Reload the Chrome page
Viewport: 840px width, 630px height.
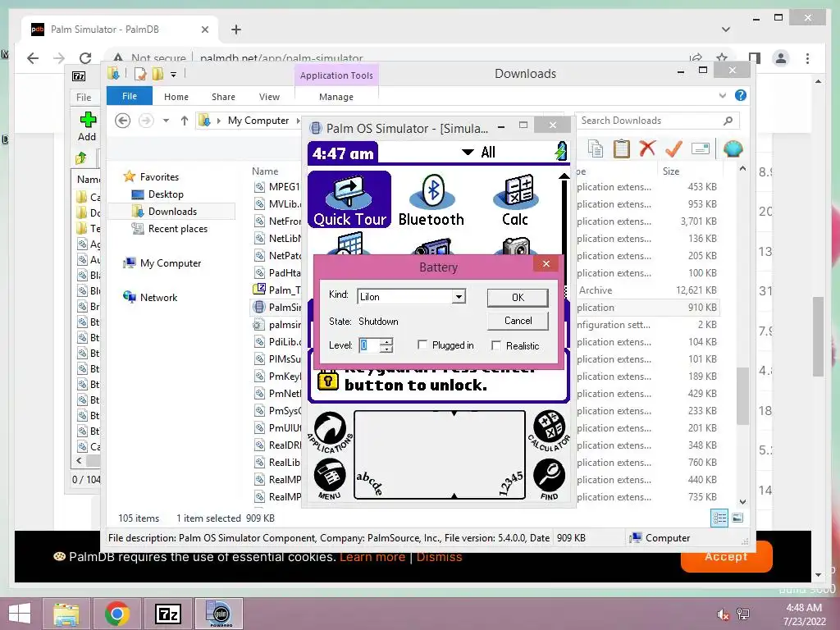tap(85, 58)
